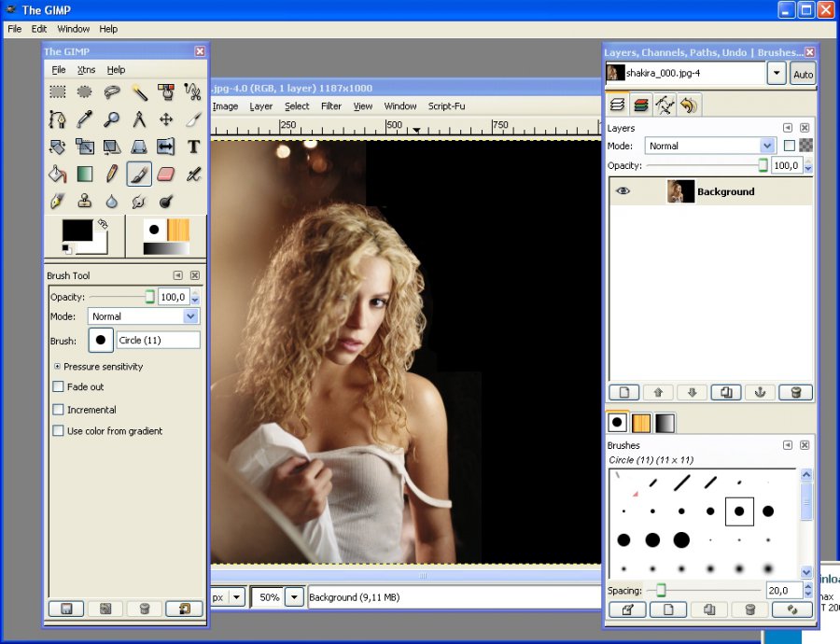Select the Blur/Sharpen droplet tool

112,202
